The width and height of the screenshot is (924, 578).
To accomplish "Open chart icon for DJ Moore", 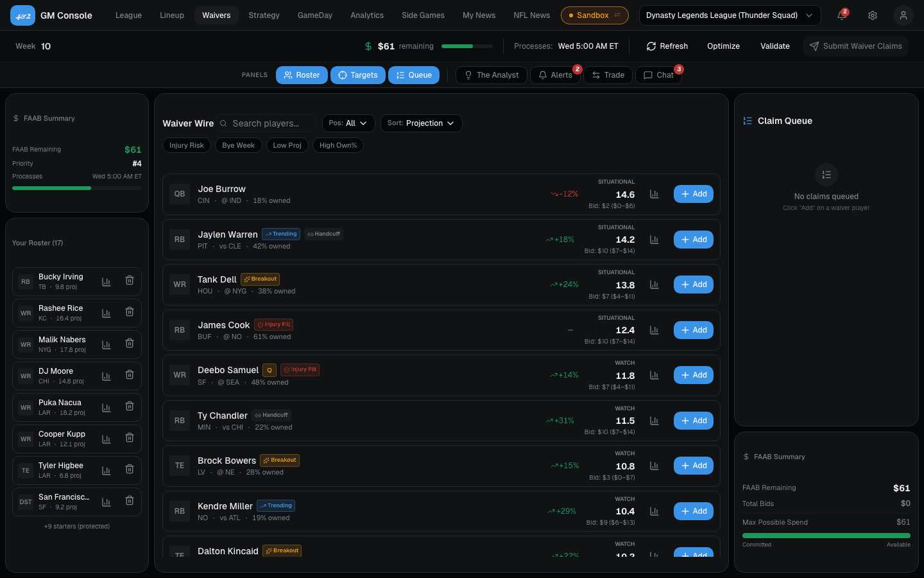I will [107, 376].
